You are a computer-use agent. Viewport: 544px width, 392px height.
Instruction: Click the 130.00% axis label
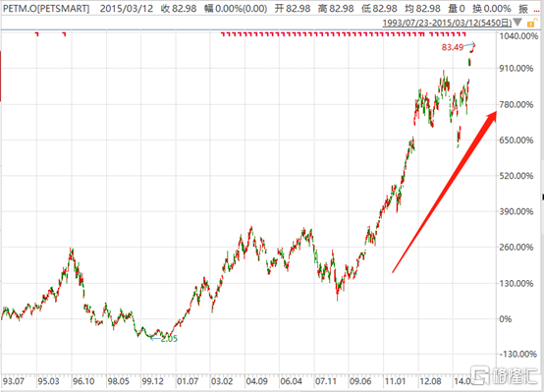click(517, 284)
